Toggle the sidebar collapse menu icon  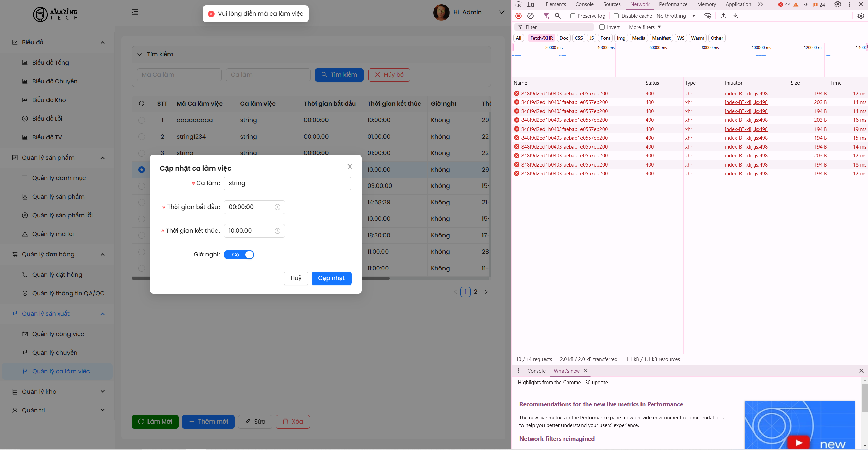click(135, 13)
